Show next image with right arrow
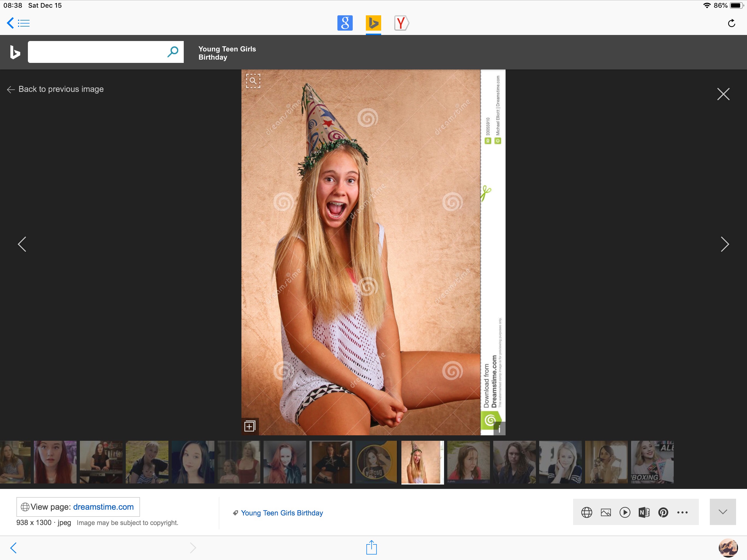This screenshot has height=560, width=747. pos(725,244)
